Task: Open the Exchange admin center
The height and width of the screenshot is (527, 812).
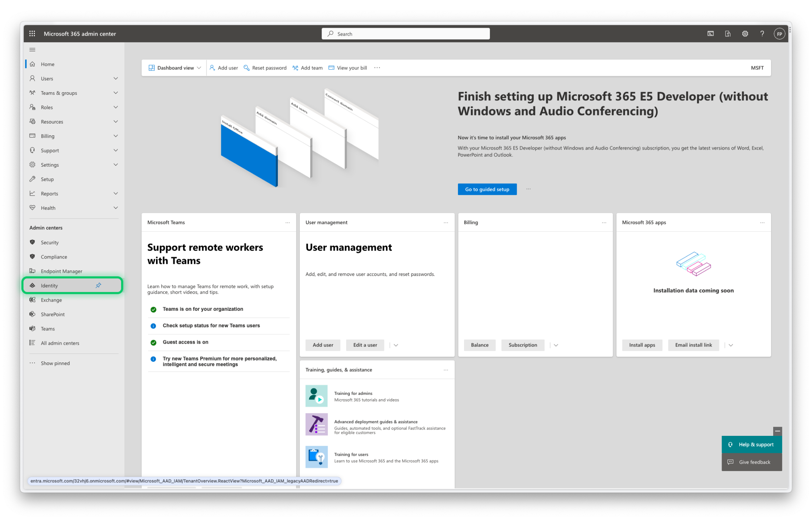Action: tap(51, 300)
